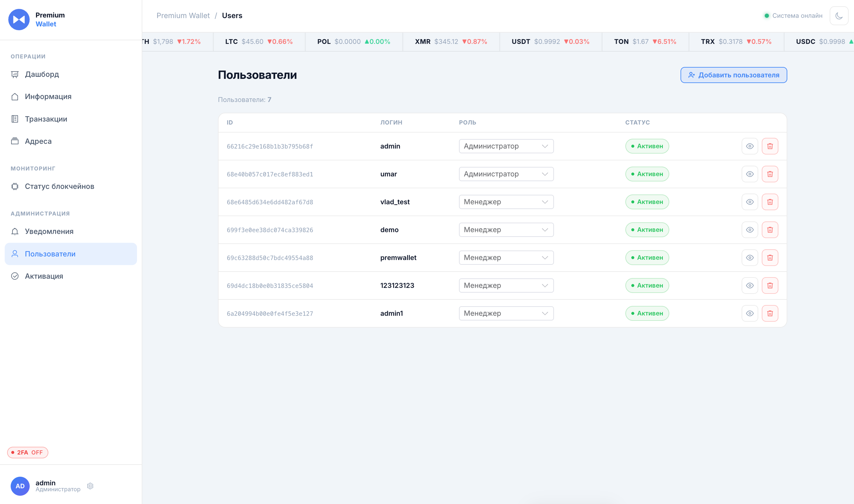Go to Информация page
The height and width of the screenshot is (504, 854).
click(71, 97)
